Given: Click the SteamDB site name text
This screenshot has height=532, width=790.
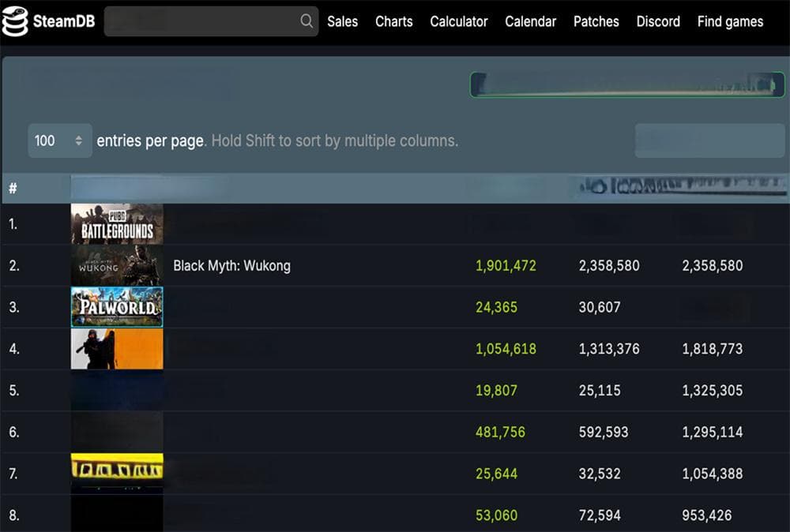Looking at the screenshot, I should tap(64, 21).
